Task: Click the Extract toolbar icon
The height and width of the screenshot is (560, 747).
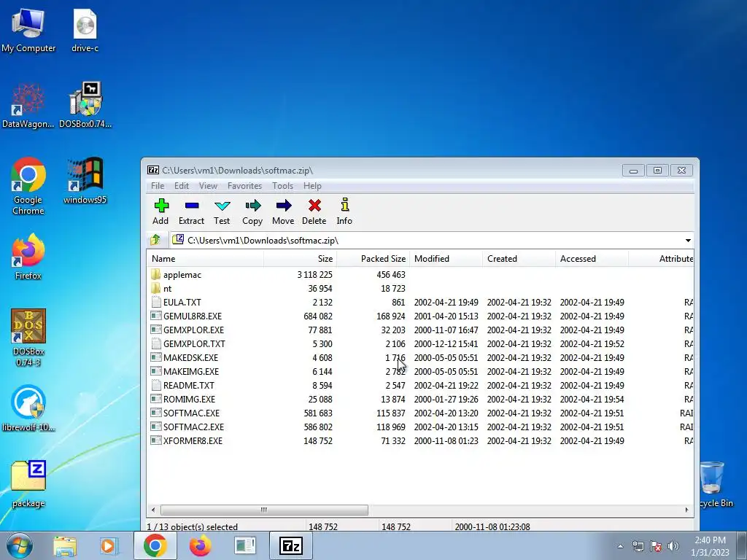Action: pos(192,206)
